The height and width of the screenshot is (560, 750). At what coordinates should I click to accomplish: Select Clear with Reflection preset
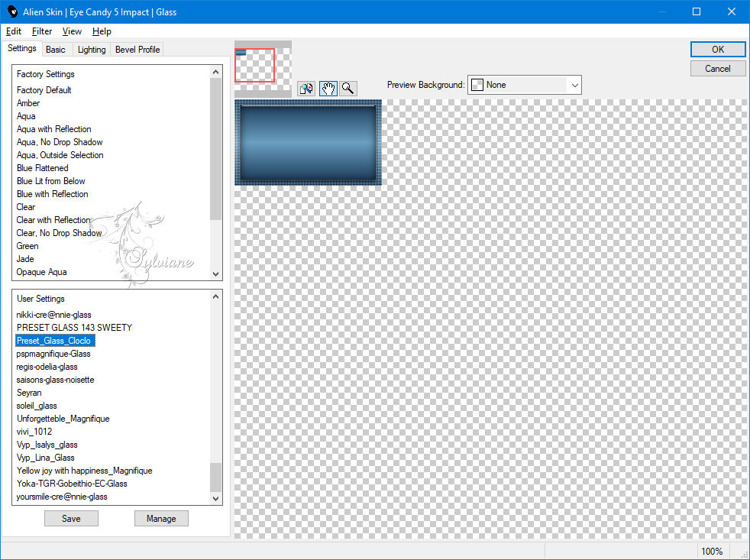(53, 220)
